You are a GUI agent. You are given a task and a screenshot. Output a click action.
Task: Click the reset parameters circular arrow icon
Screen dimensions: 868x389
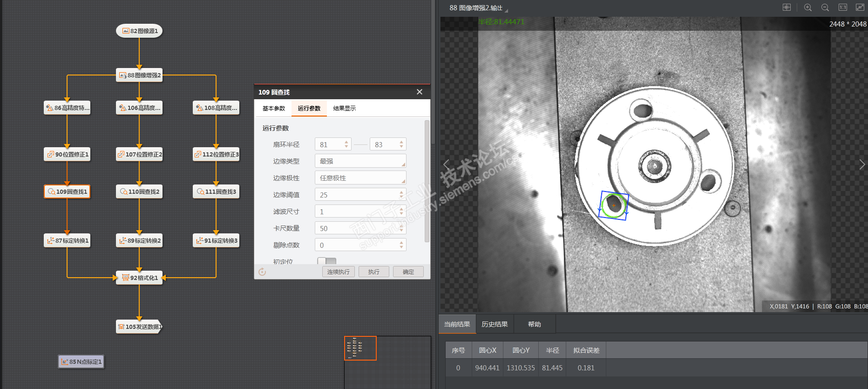(x=262, y=272)
